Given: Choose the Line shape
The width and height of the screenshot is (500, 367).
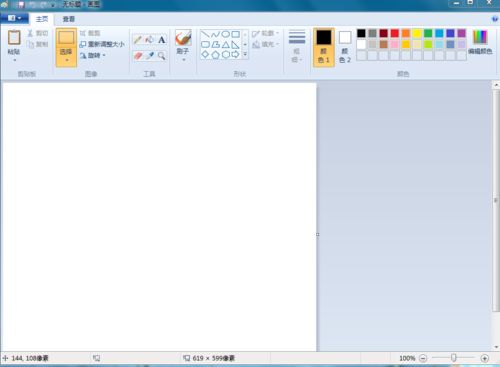Looking at the screenshot, I should (x=206, y=34).
